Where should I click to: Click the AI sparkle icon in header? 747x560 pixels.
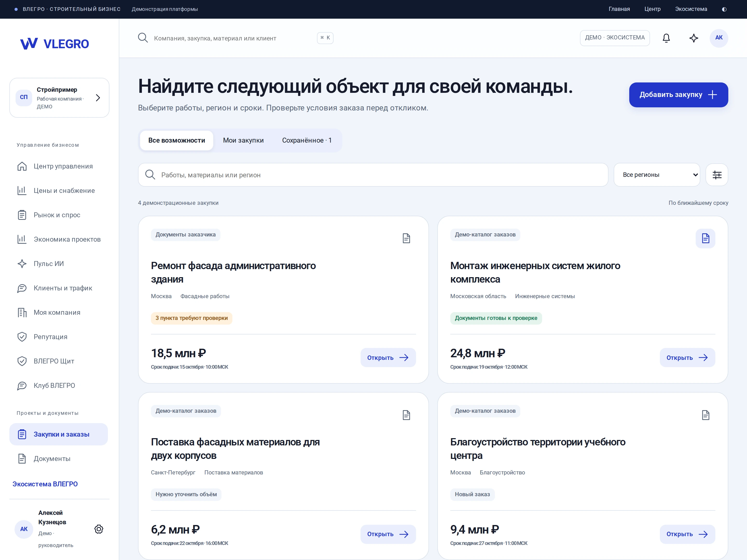coord(694,38)
